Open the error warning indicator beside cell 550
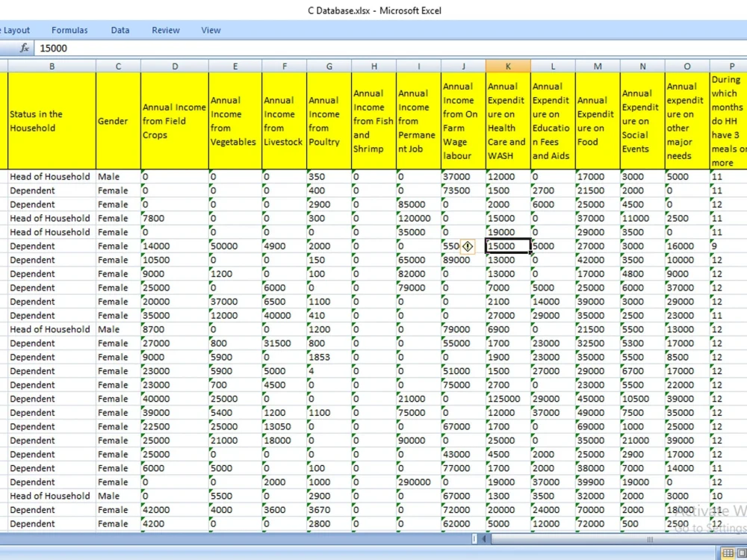The width and height of the screenshot is (747, 560). pyautogui.click(x=468, y=246)
